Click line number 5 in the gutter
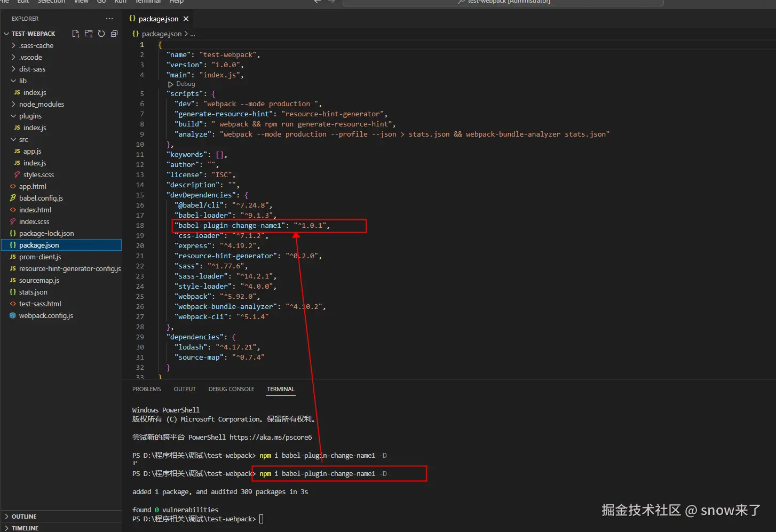 pos(142,93)
